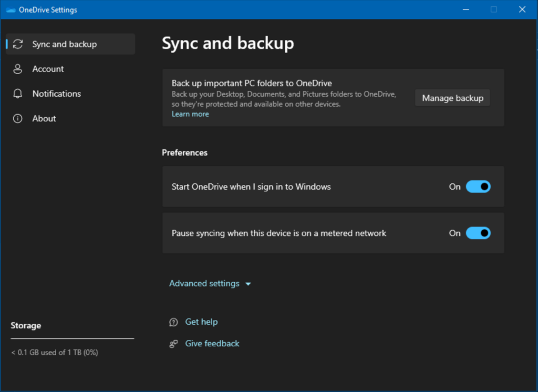This screenshot has width=538, height=392.
Task: Switch to the Notifications section
Action: pos(56,94)
